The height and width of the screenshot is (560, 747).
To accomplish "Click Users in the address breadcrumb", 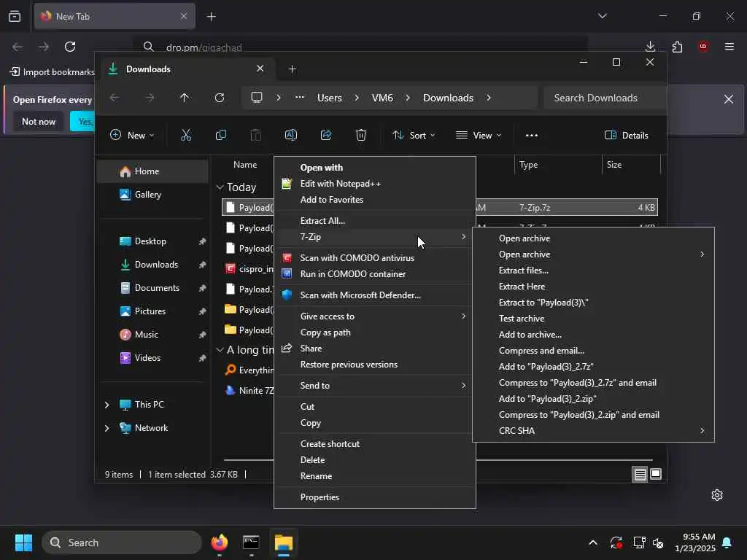I will [329, 98].
